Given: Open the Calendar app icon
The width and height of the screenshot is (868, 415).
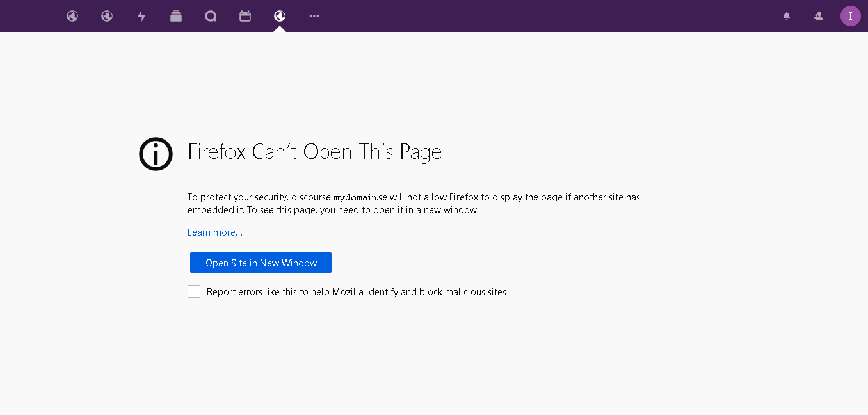Looking at the screenshot, I should 245,16.
